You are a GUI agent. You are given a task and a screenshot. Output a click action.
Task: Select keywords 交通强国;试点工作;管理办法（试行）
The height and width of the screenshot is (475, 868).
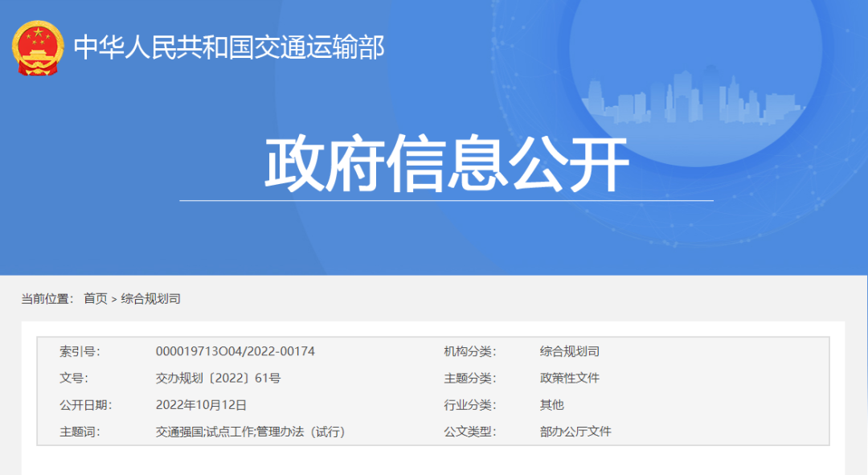[x=250, y=432]
